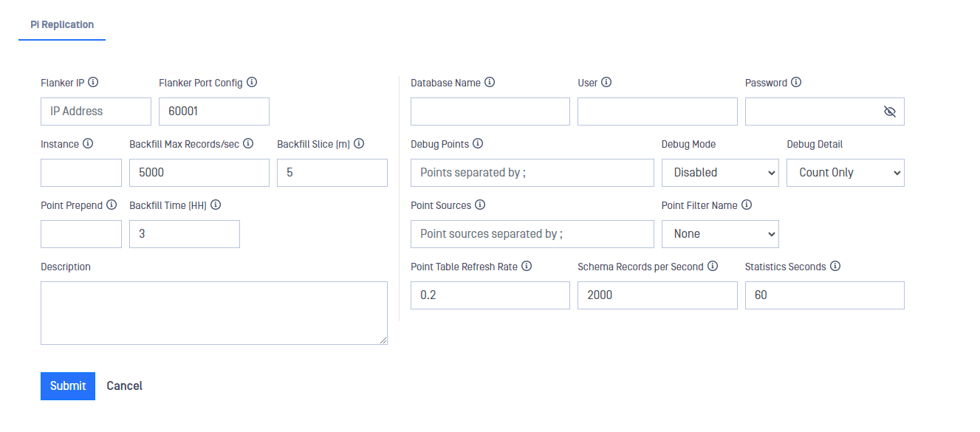The image size is (980, 432).
Task: Click the Database Name info icon
Action: pos(490,83)
